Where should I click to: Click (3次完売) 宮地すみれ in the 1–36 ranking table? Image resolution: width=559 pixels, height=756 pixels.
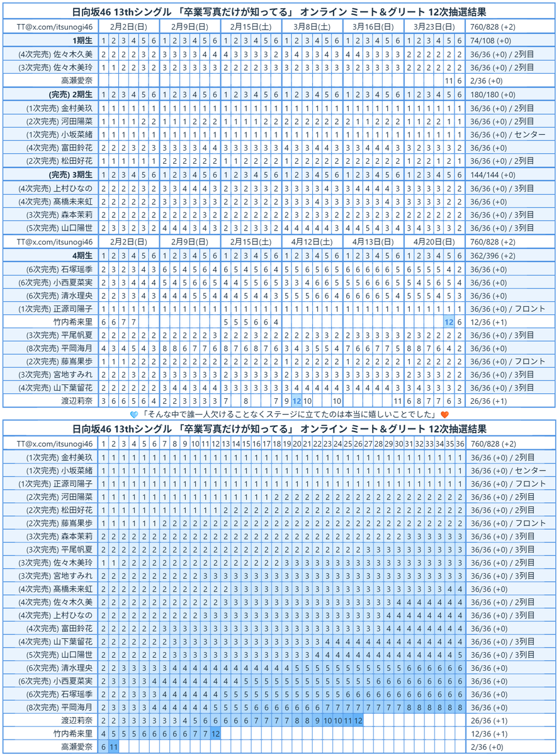(55, 575)
